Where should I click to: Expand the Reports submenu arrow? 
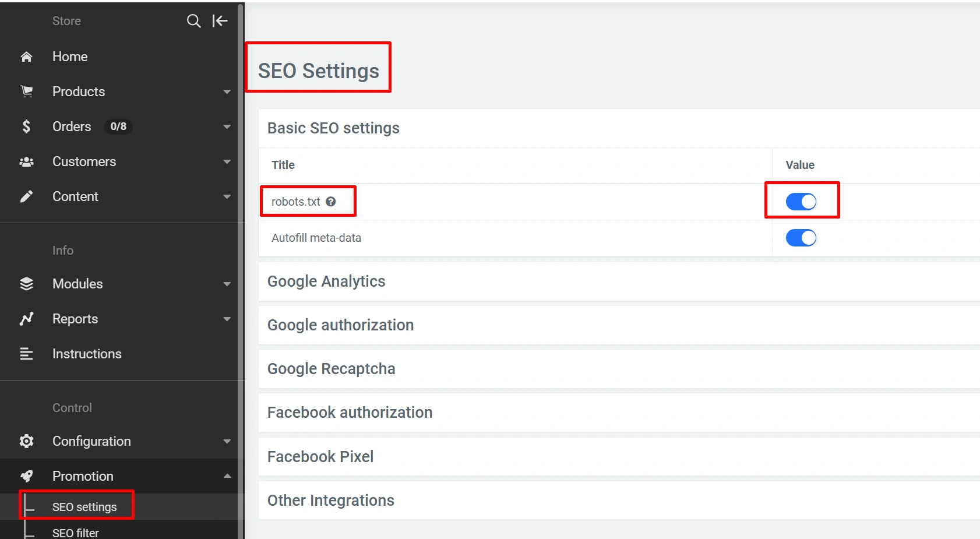point(227,319)
